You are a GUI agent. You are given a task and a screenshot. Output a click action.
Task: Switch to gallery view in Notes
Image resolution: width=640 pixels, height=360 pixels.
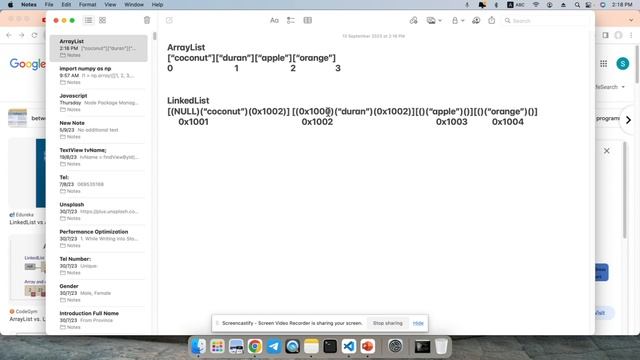point(102,20)
